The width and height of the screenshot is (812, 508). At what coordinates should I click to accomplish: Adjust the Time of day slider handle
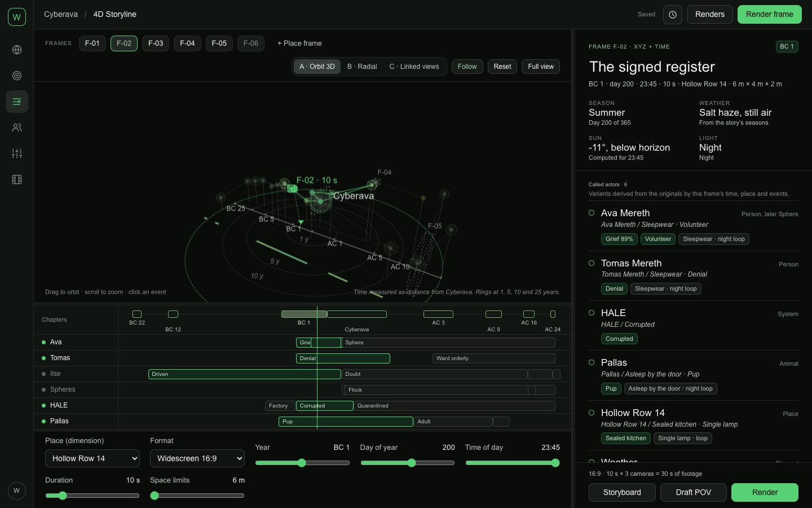(x=555, y=463)
